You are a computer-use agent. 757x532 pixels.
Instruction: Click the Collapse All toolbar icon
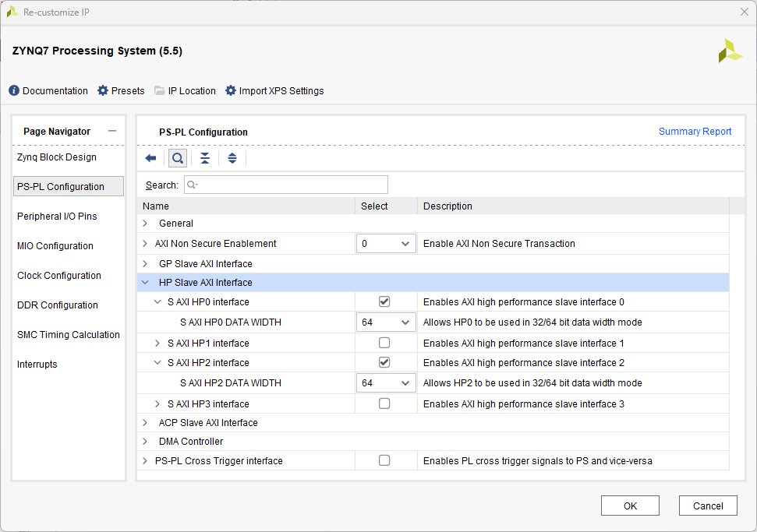[x=204, y=158]
